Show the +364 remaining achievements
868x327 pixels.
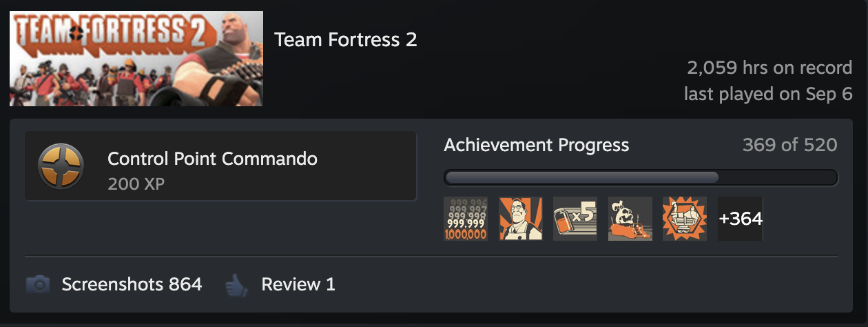740,219
